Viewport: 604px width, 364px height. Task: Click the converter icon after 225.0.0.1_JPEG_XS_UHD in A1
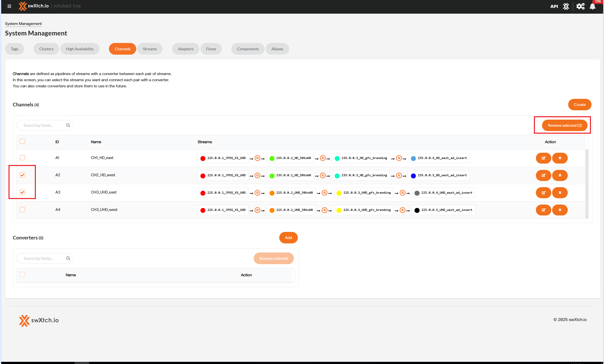pos(257,158)
